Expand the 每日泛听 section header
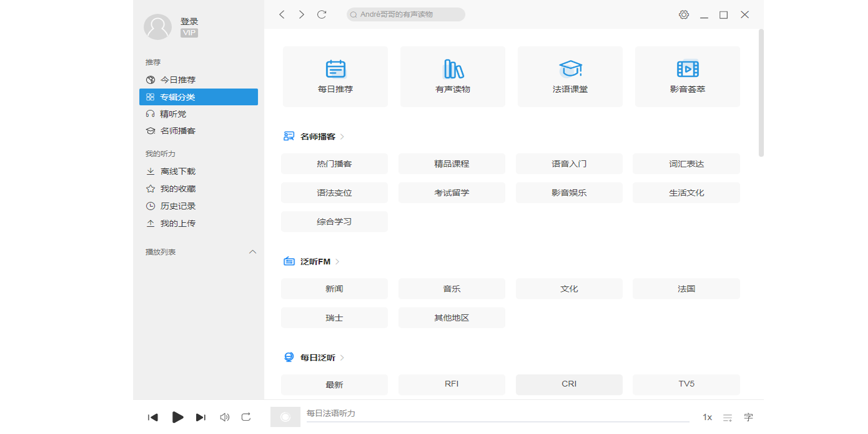868x434 pixels. pyautogui.click(x=314, y=358)
